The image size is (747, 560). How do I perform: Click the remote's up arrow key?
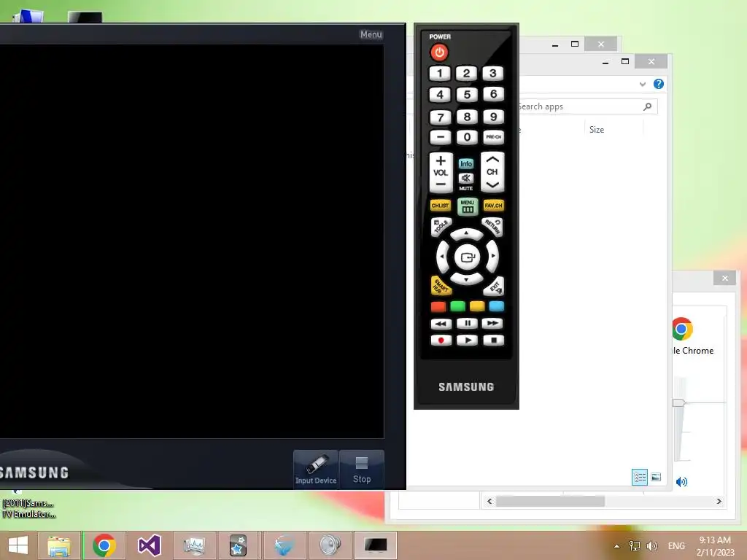(466, 234)
